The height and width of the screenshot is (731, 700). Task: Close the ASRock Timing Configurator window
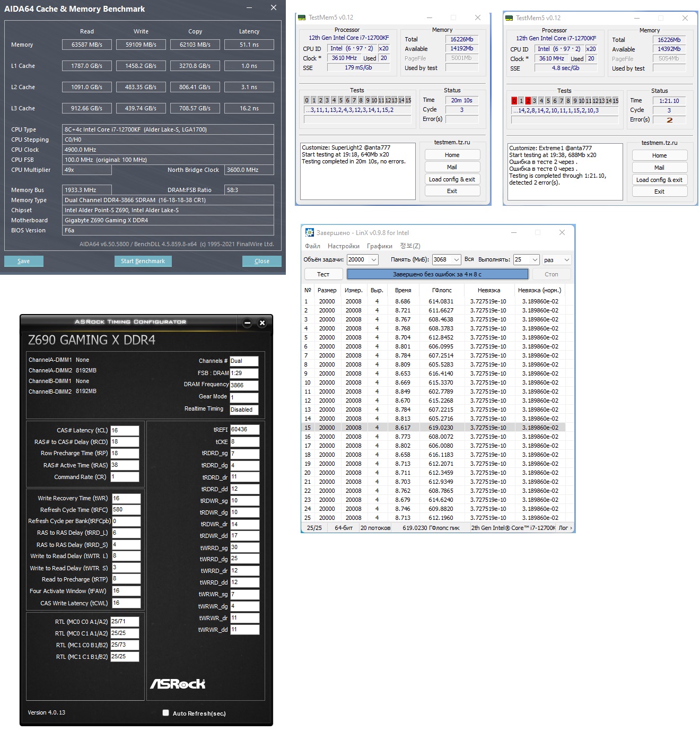click(262, 323)
